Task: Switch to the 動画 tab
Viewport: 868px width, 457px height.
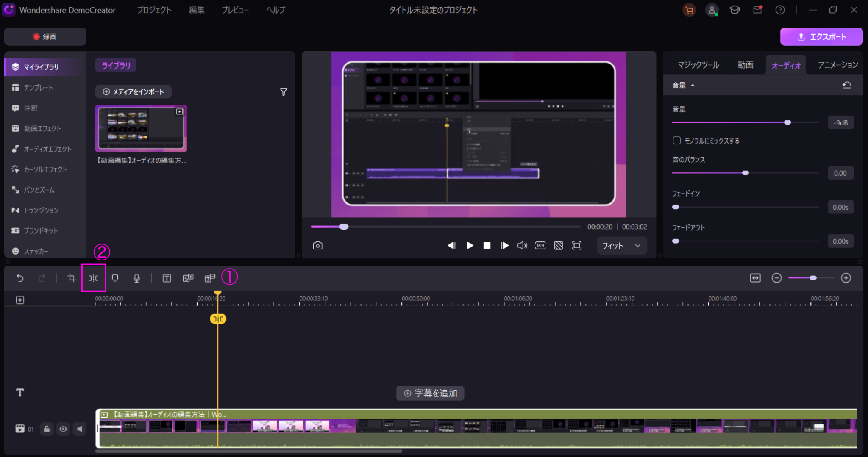Action: pos(746,65)
